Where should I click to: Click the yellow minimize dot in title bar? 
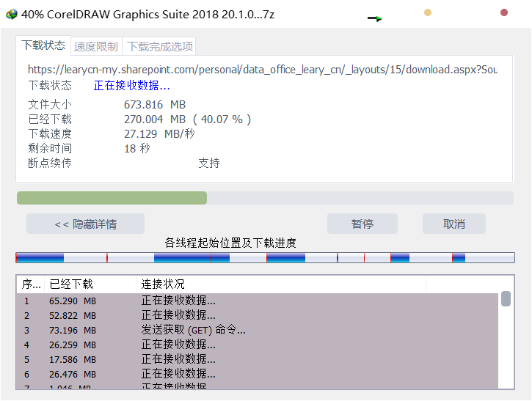pyautogui.click(x=428, y=12)
